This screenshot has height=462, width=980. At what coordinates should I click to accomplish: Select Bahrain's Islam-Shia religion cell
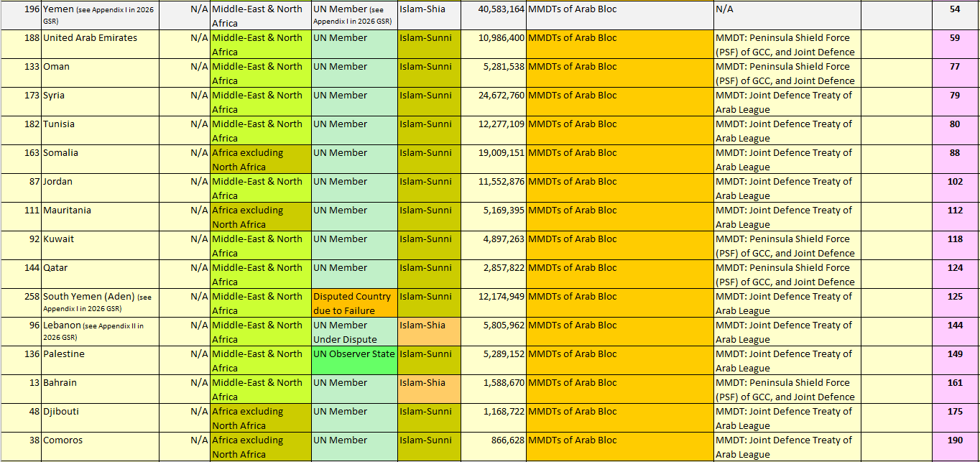[x=429, y=389]
